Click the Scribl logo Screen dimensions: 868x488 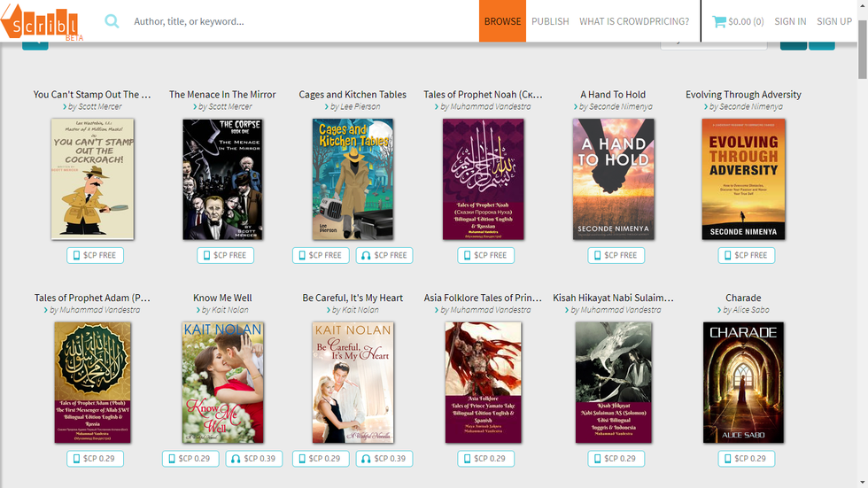(x=40, y=21)
